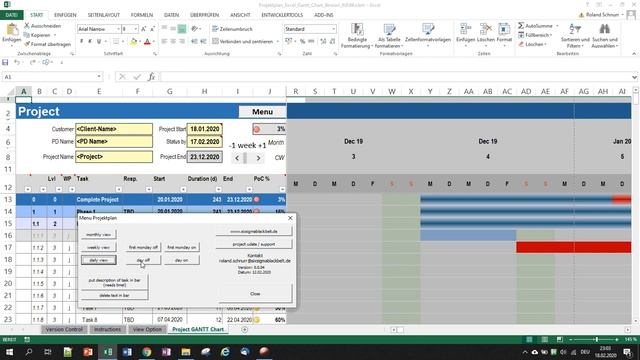Open Sortieren und Filtern
640x360 pixels.
(x=575, y=36)
